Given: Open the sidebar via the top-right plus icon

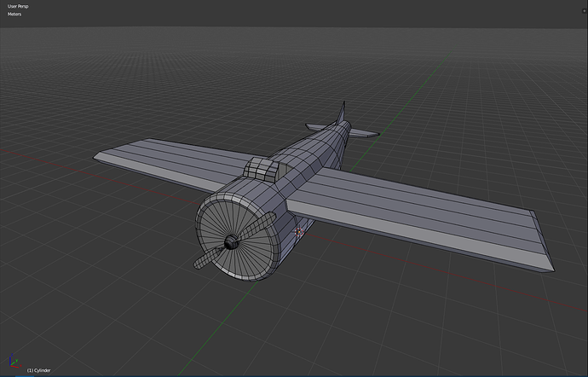Looking at the screenshot, I should point(584,11).
